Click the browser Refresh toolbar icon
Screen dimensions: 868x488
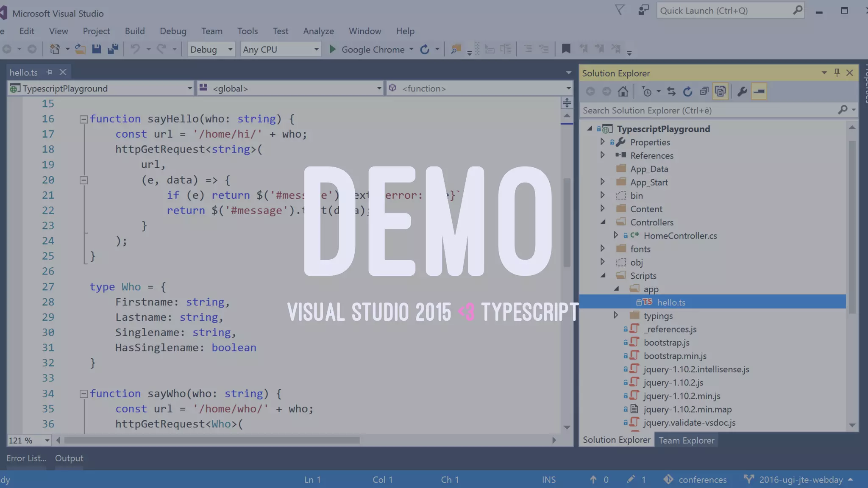(x=425, y=50)
